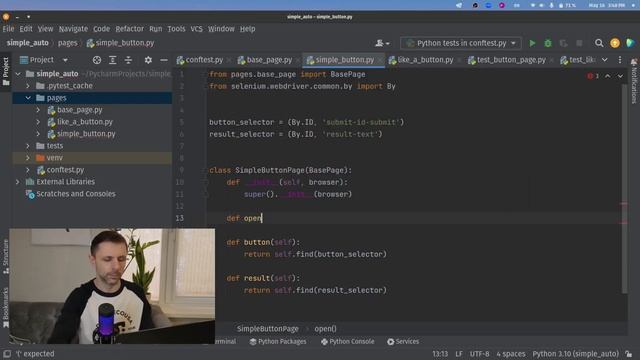Toggle the Bookmarks tool window

coord(6,308)
